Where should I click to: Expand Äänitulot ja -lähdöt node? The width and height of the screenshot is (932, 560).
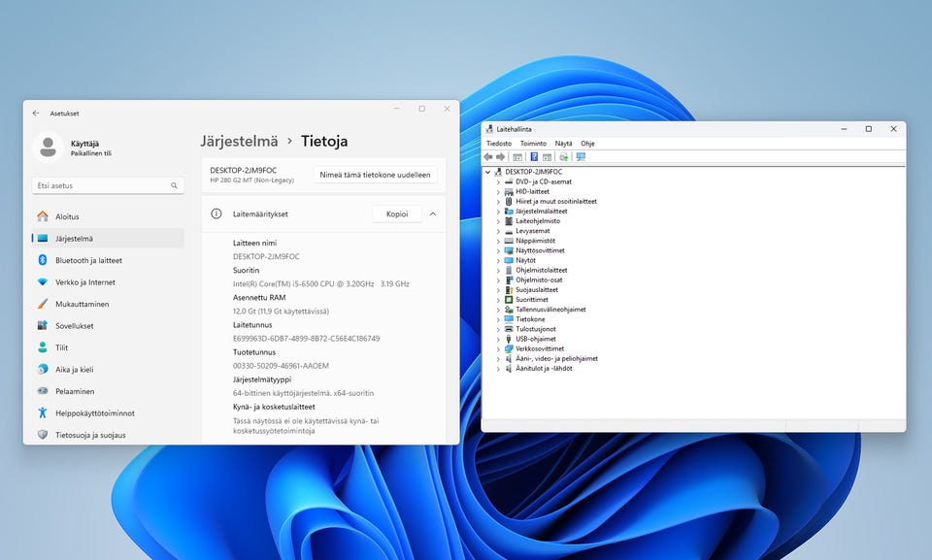498,369
